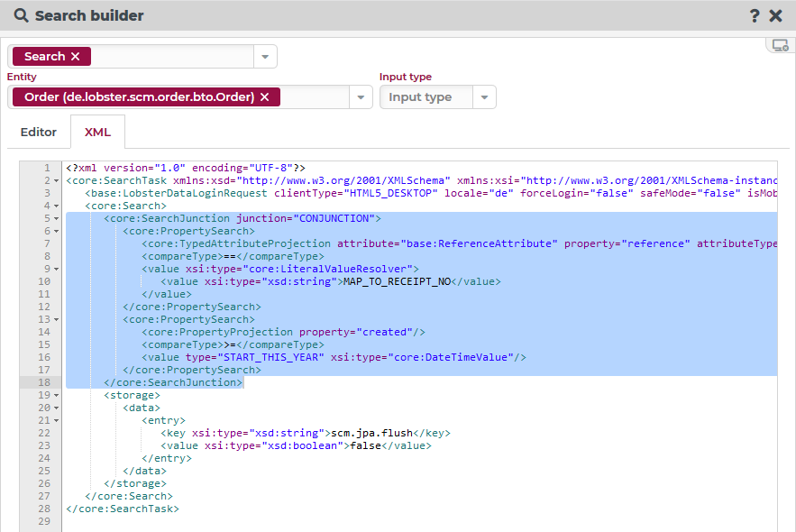
Task: Collapse line 4 core:Search fold arrow
Action: point(57,206)
